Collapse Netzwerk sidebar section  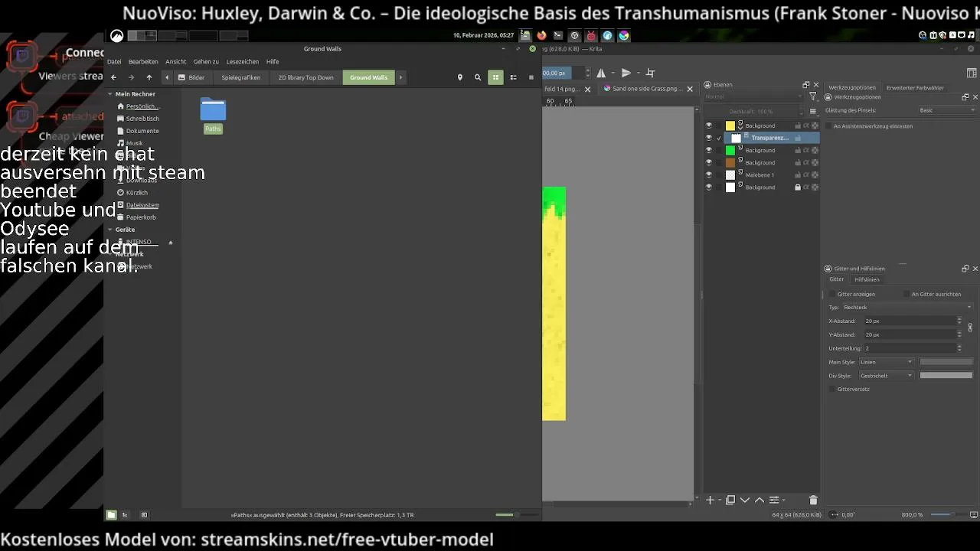click(110, 254)
